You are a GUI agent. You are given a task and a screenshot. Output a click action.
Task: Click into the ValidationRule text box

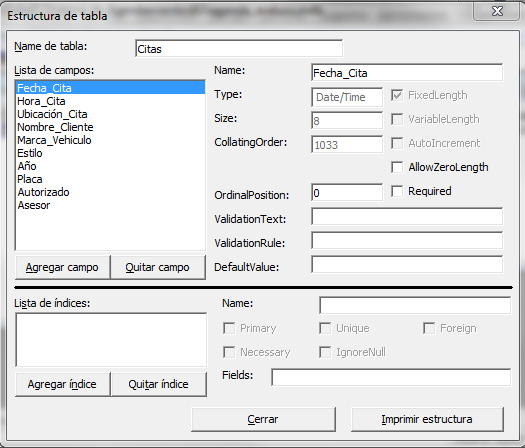tap(407, 240)
